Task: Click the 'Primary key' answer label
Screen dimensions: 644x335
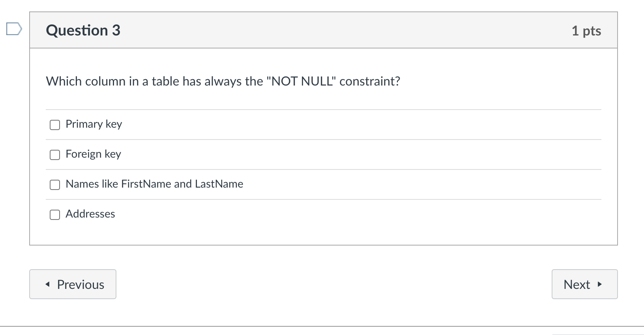Action: [x=94, y=124]
